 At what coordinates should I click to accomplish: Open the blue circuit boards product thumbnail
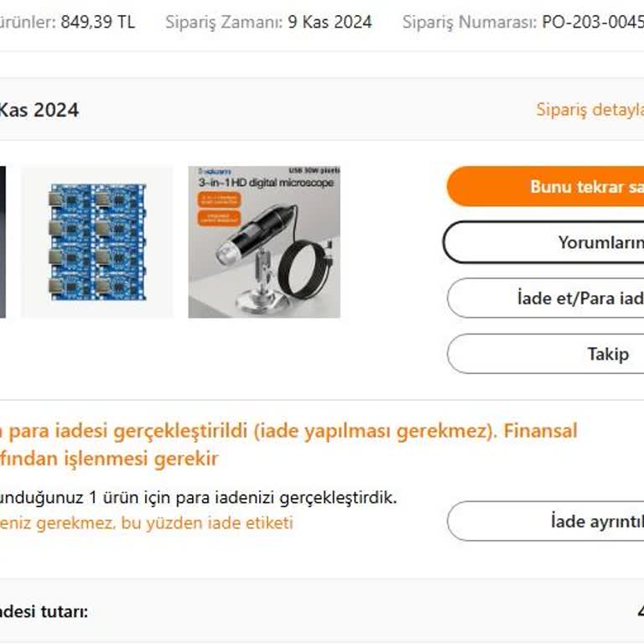(97, 241)
